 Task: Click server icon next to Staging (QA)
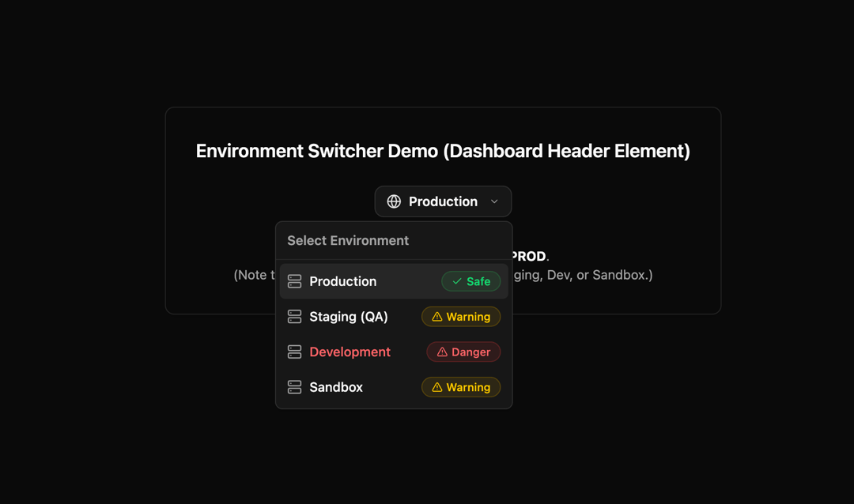pyautogui.click(x=295, y=317)
